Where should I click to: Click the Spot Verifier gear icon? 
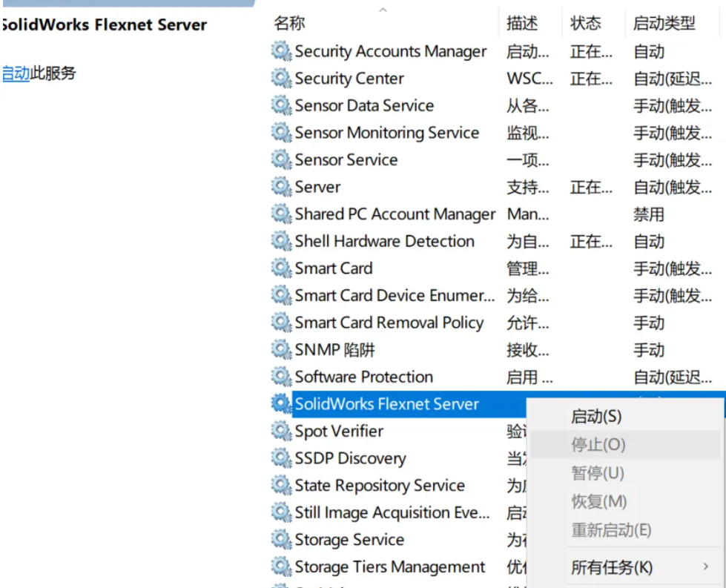click(x=281, y=431)
